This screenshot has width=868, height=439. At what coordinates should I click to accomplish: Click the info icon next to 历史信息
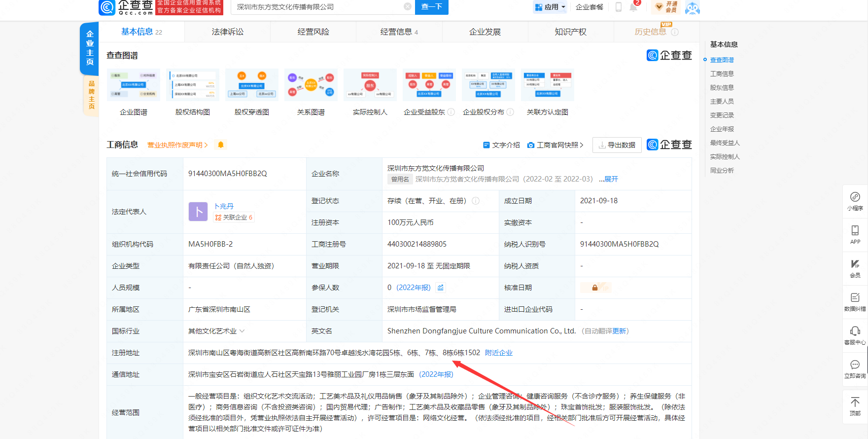[x=675, y=32]
